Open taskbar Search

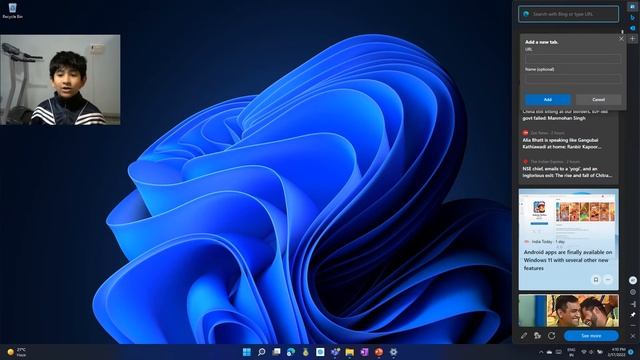point(262,352)
